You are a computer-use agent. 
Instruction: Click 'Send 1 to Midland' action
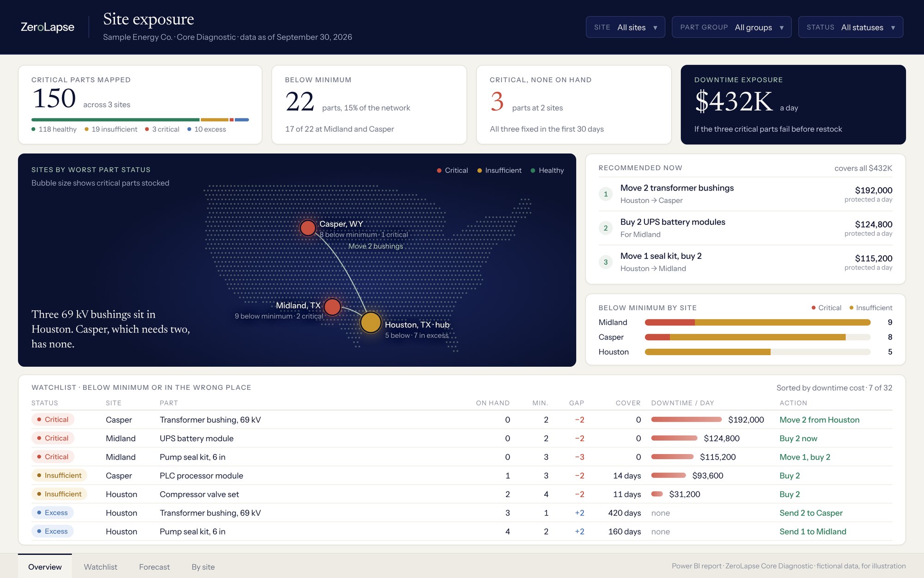click(813, 531)
